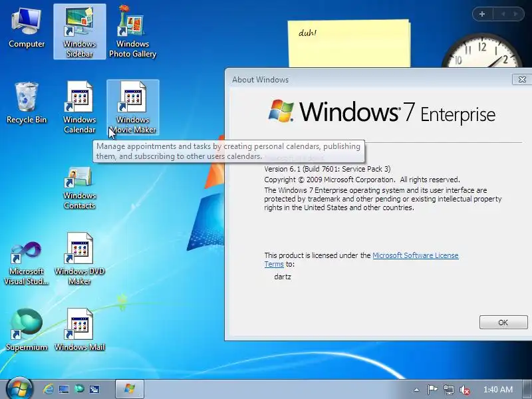This screenshot has width=532, height=399.
Task: Close the About Windows dialog
Action: pyautogui.click(x=522, y=79)
